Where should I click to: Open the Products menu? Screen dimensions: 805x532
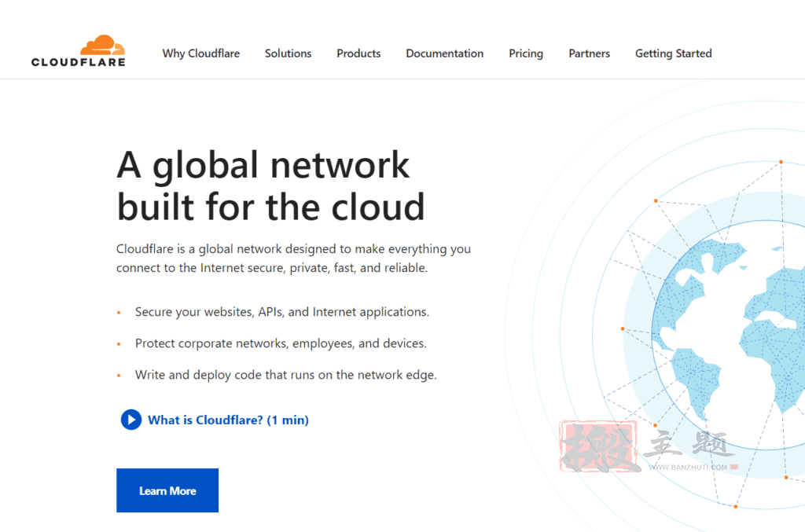pyautogui.click(x=358, y=53)
